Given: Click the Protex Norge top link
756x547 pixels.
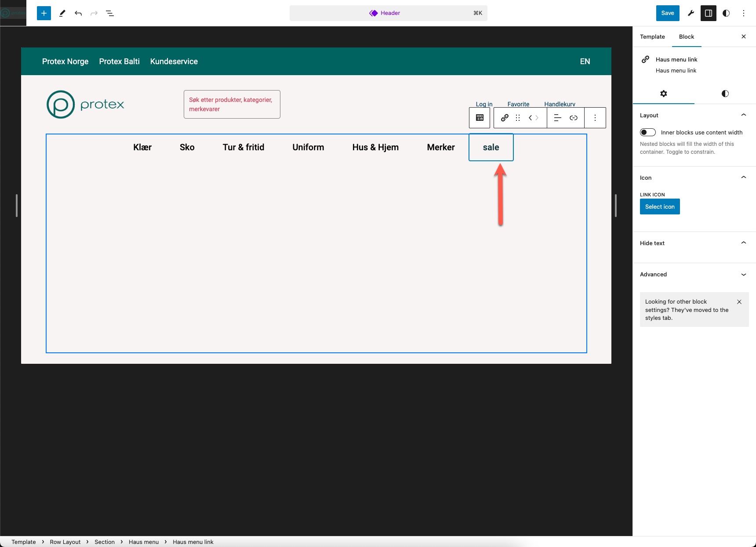Looking at the screenshot, I should (x=65, y=62).
